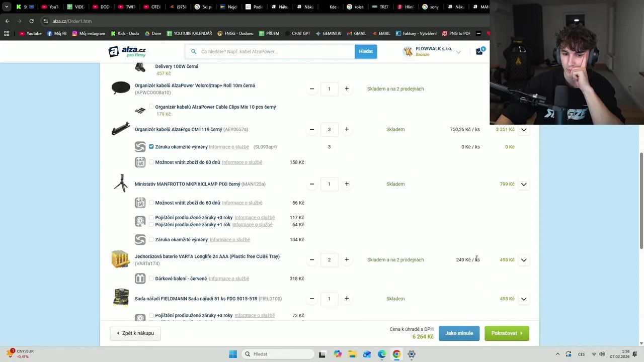Click the Windows Start button
644x362 pixels.
pyautogui.click(x=233, y=354)
